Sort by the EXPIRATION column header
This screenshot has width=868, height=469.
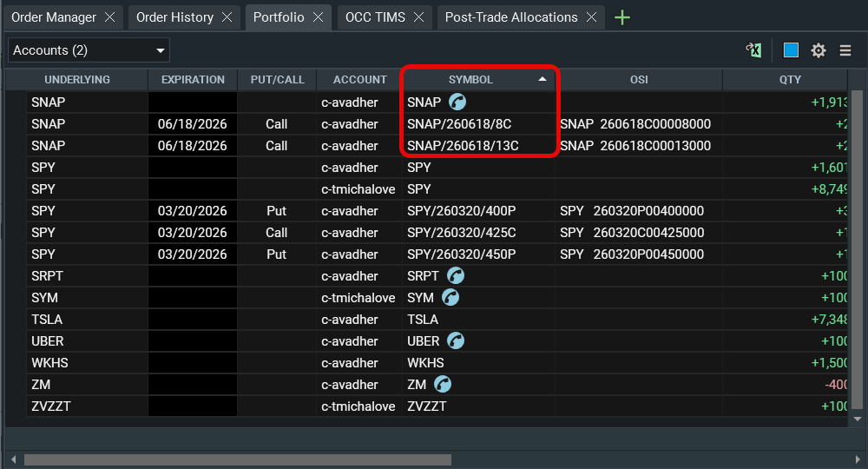(x=193, y=80)
